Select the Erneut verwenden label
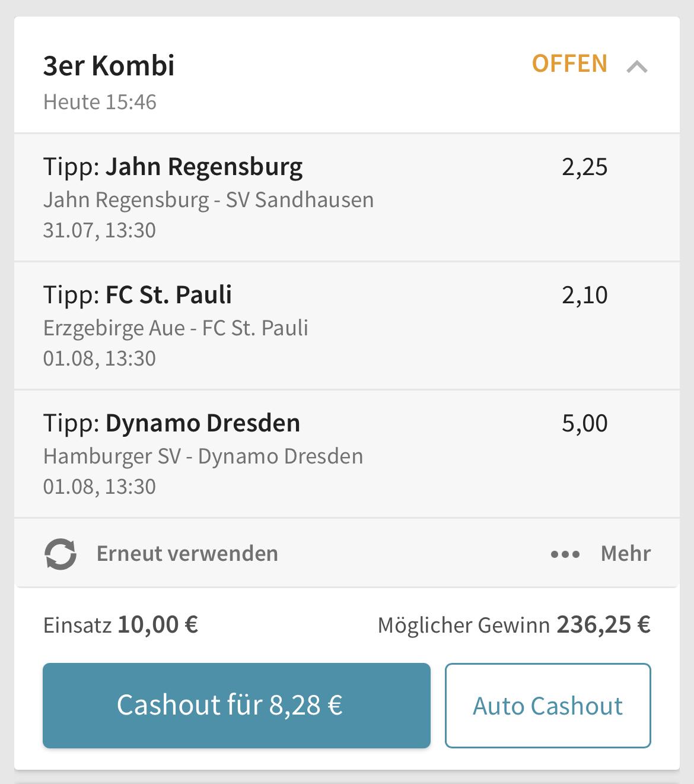Screen dimensions: 694x784 (187, 554)
